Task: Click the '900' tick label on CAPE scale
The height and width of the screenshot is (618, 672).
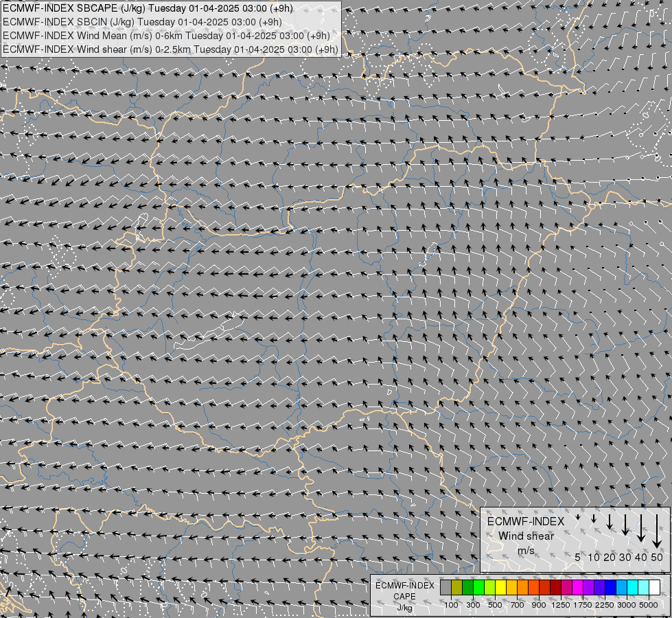Action: (x=539, y=605)
